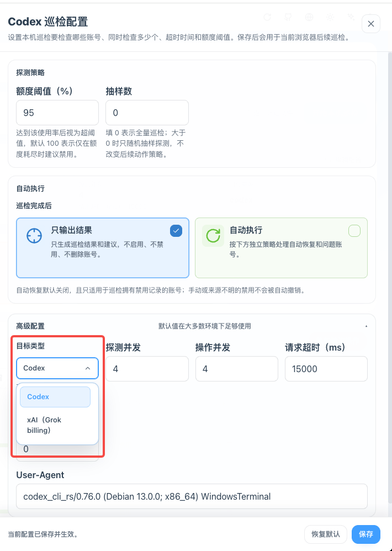Screen dimensions: 392x551
Task: Click the 高级配置 section title
Action: pyautogui.click(x=30, y=326)
